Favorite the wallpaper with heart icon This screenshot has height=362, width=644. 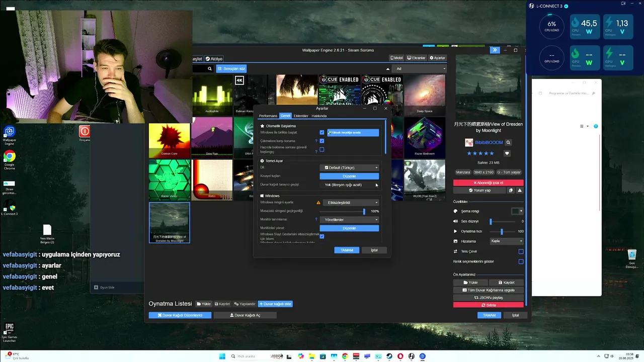click(507, 153)
